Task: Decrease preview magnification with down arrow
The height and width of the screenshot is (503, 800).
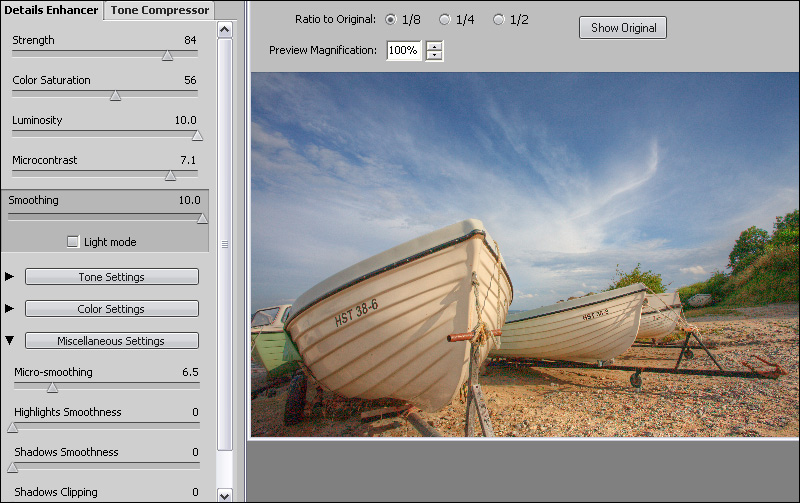Action: click(x=434, y=55)
